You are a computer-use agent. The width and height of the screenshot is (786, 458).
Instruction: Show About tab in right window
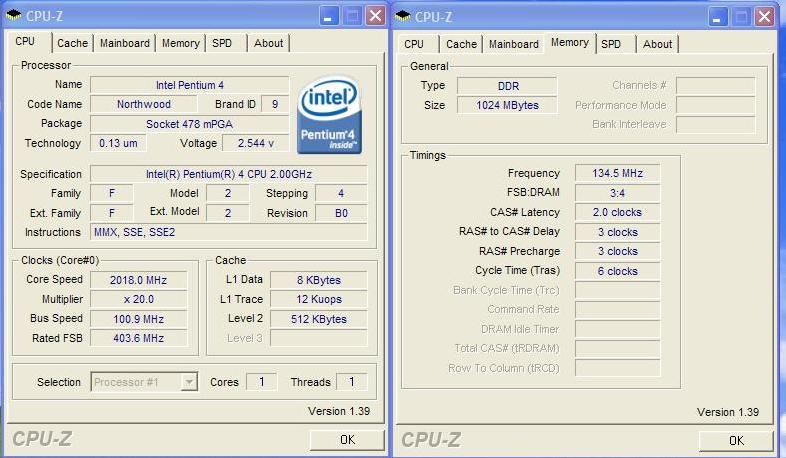(x=657, y=44)
